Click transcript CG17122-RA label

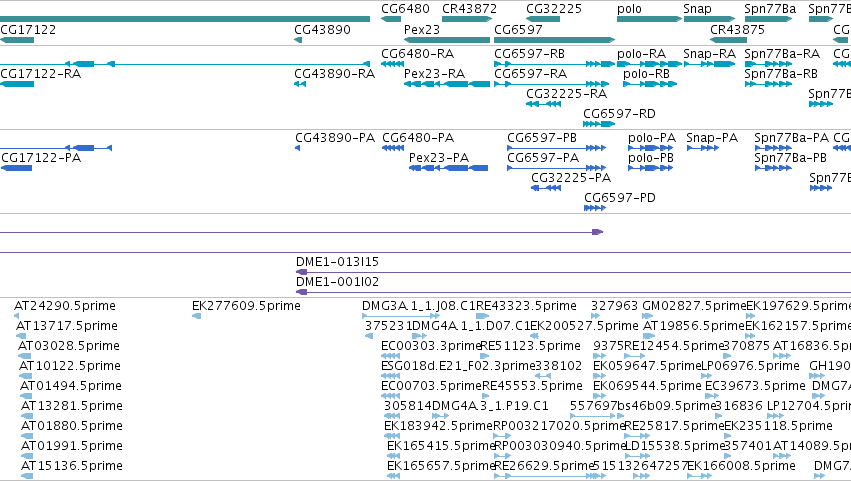point(41,74)
